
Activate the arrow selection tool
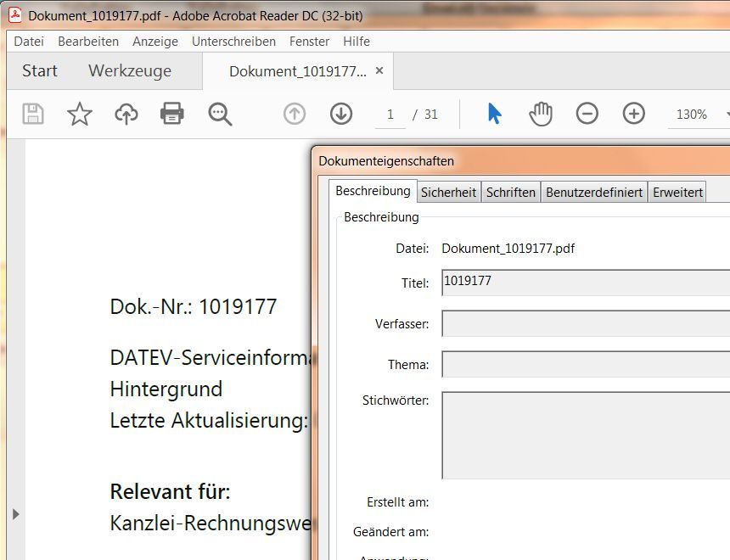pos(494,114)
